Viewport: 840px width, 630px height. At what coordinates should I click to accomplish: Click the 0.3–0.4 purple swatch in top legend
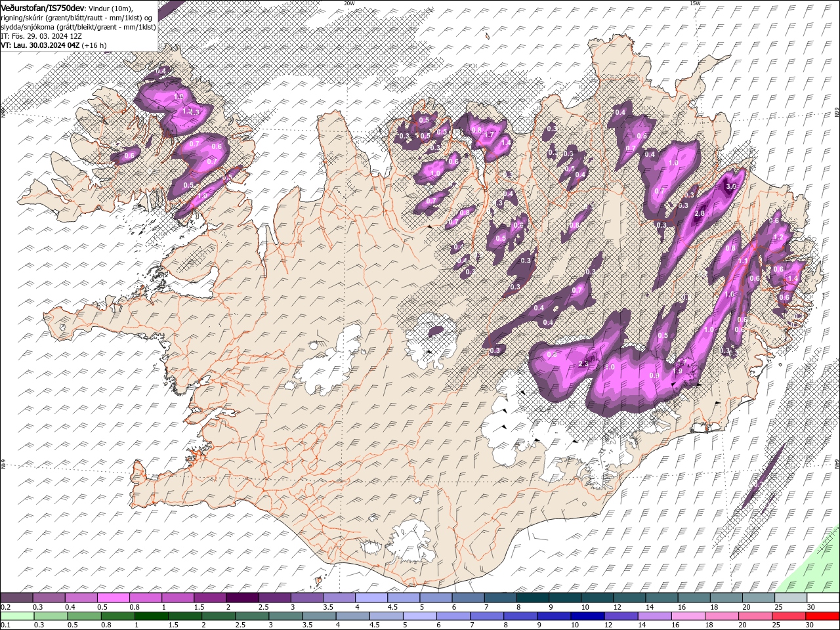(x=49, y=598)
